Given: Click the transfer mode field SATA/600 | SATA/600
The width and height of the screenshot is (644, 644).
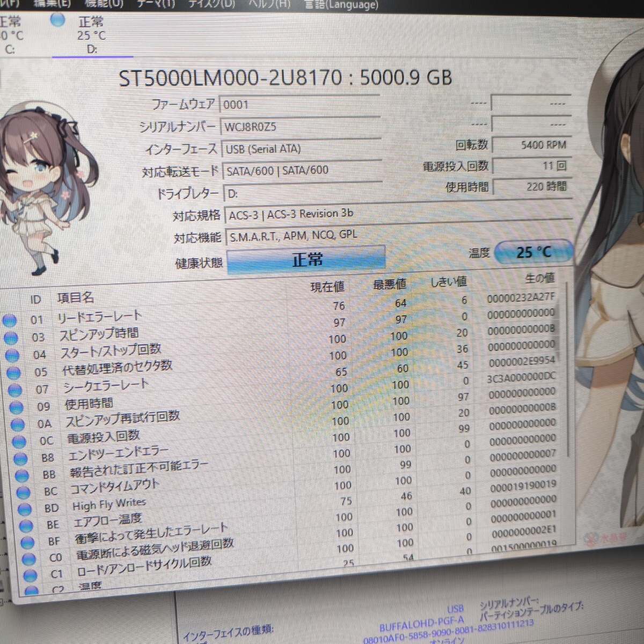Looking at the screenshot, I should (x=301, y=170).
